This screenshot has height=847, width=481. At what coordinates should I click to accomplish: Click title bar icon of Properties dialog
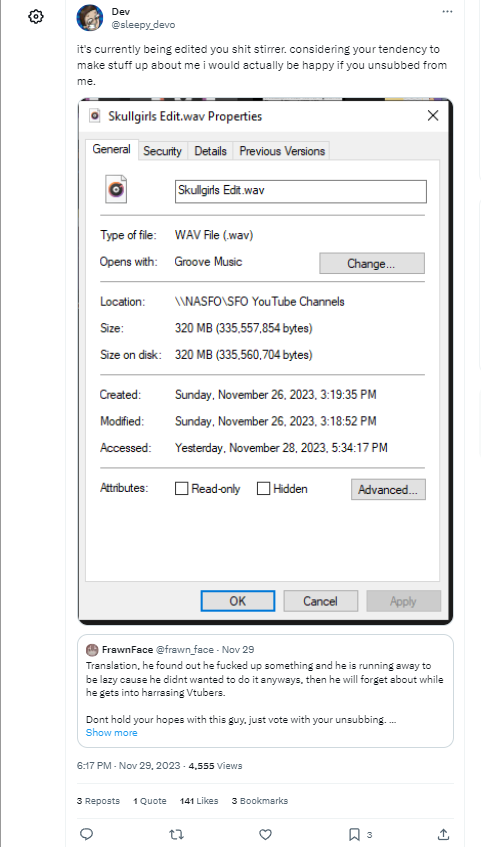pos(95,115)
